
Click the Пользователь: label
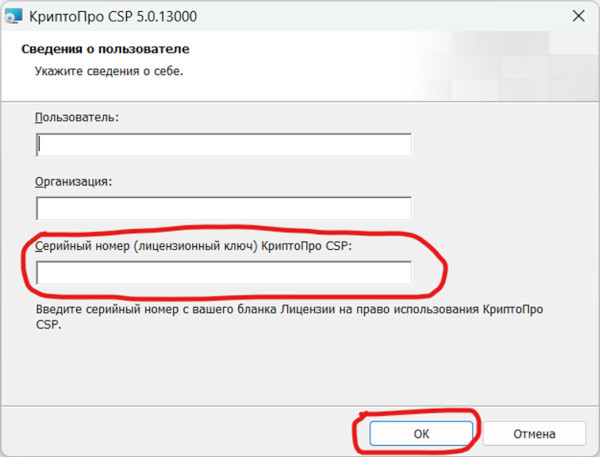(x=77, y=117)
